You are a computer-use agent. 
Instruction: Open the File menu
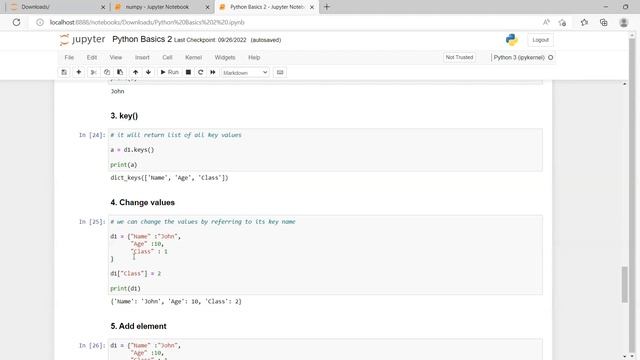point(69,58)
